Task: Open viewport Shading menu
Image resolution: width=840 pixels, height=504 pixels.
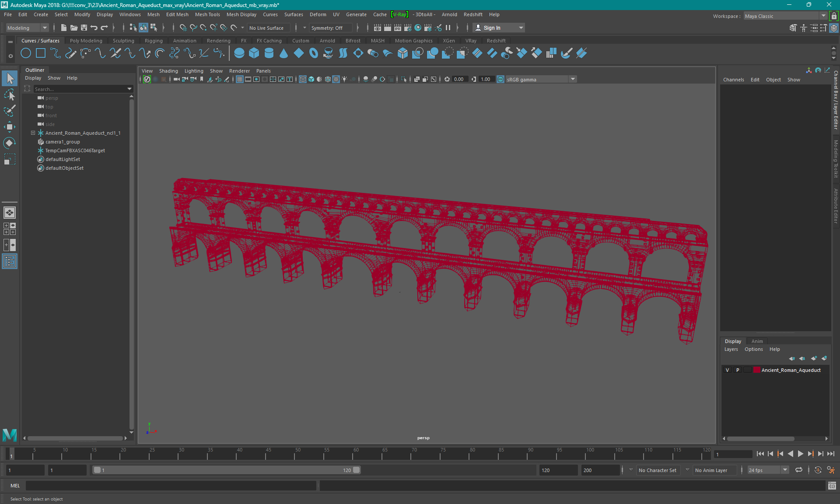Action: pos(168,71)
